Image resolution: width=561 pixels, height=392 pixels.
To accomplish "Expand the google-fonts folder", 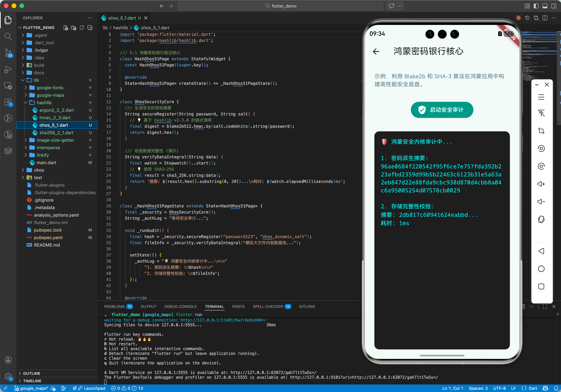I will click(50, 87).
